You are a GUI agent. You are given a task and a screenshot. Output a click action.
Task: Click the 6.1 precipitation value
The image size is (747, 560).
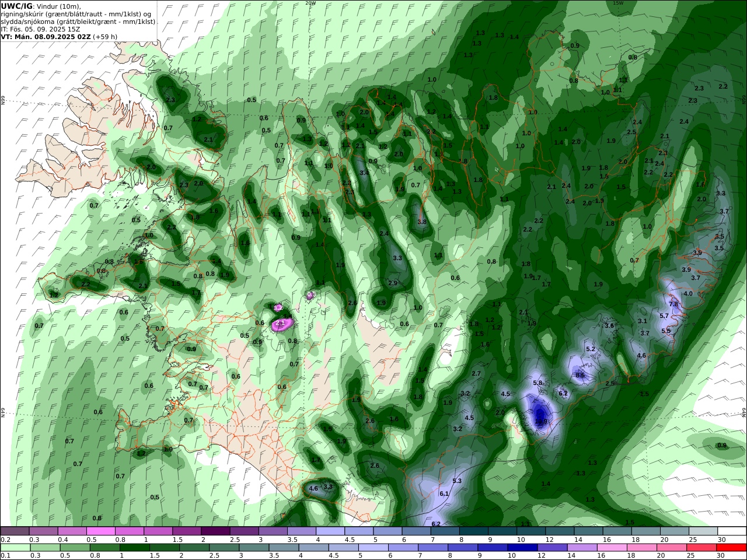click(x=444, y=494)
